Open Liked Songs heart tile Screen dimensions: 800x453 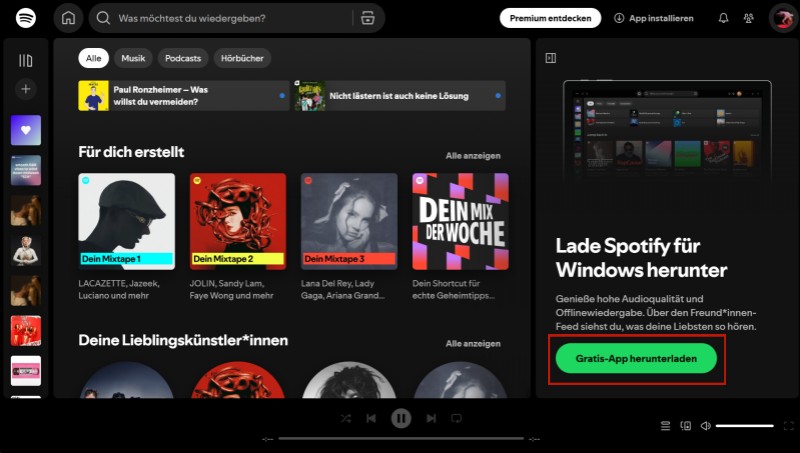(26, 130)
